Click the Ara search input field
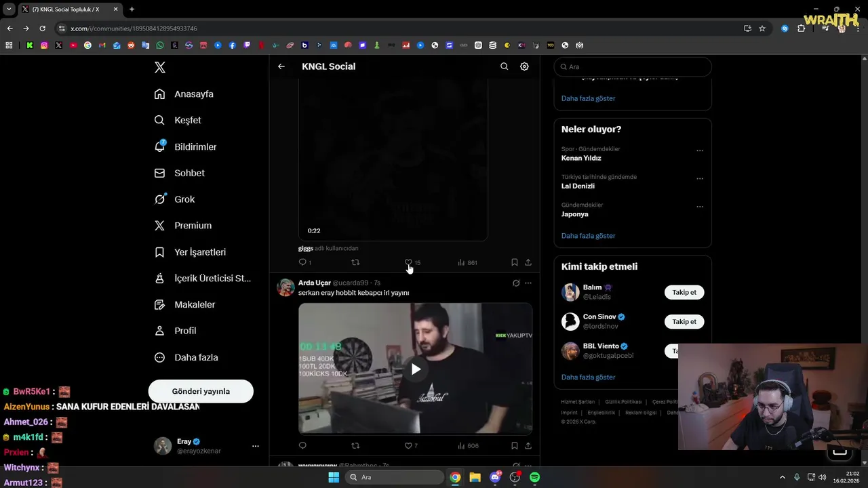The image size is (868, 488). (x=633, y=66)
